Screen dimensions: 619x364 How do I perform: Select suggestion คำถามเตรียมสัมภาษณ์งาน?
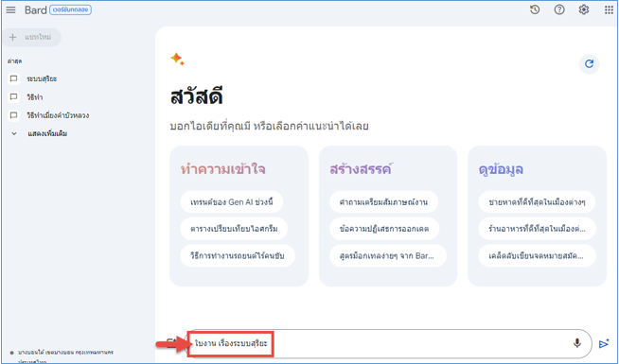[383, 202]
